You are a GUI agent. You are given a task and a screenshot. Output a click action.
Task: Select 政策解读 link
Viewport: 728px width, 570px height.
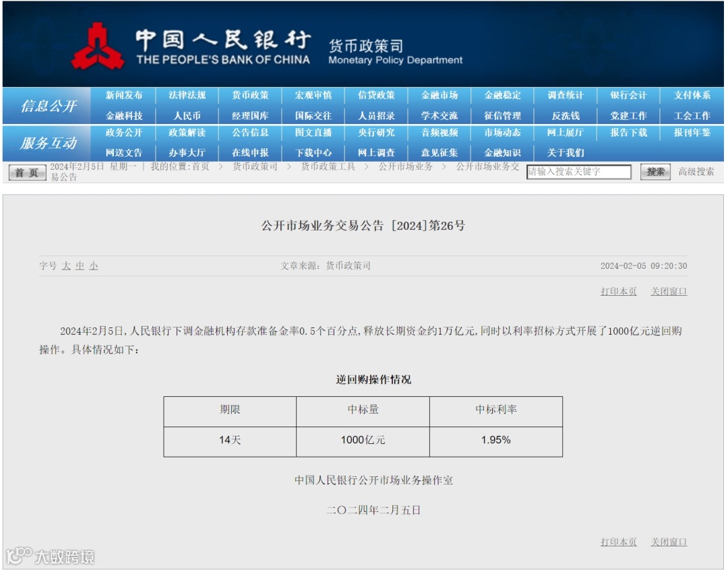[187, 133]
